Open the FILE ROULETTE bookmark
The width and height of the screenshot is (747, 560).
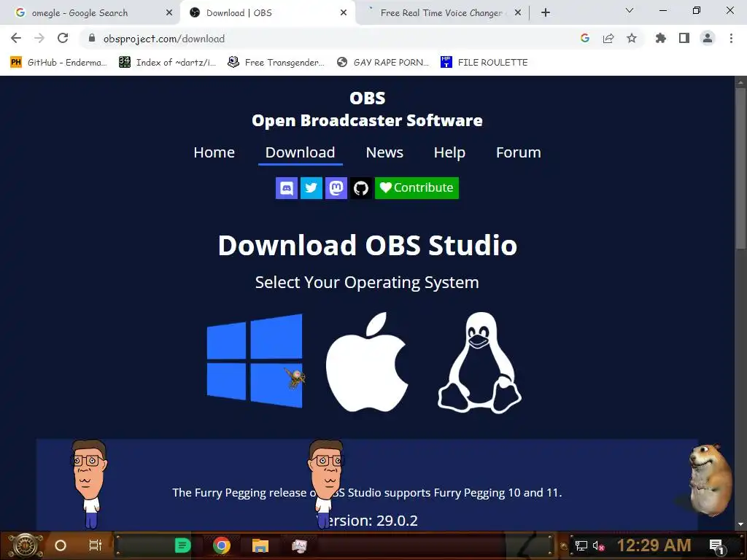[x=484, y=63]
